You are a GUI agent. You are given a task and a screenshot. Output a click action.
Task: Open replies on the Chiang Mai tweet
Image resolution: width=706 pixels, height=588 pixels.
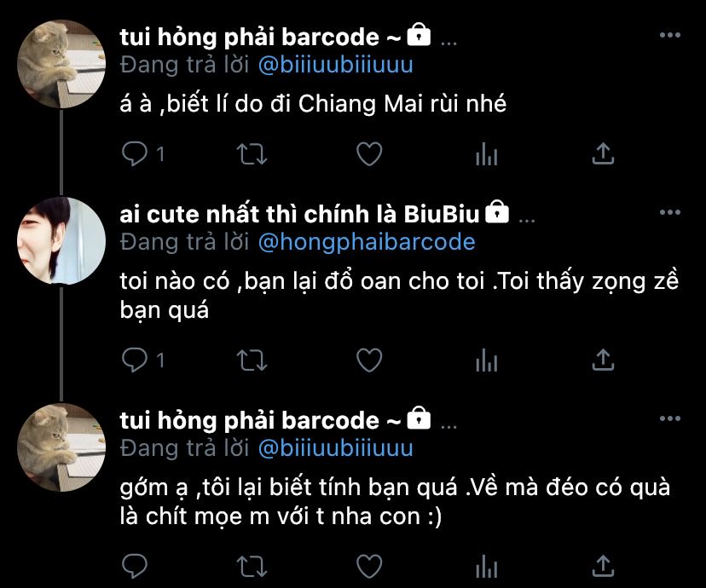(135, 154)
